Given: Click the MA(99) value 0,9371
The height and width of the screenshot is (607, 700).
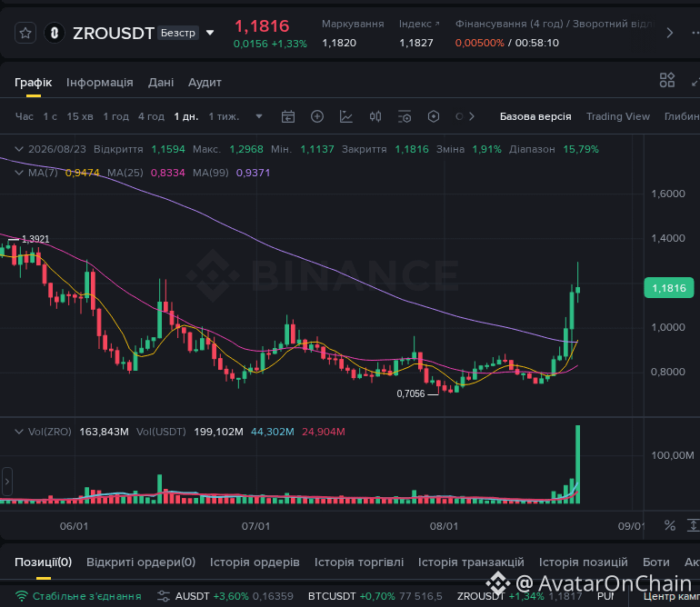Looking at the screenshot, I should [253, 173].
